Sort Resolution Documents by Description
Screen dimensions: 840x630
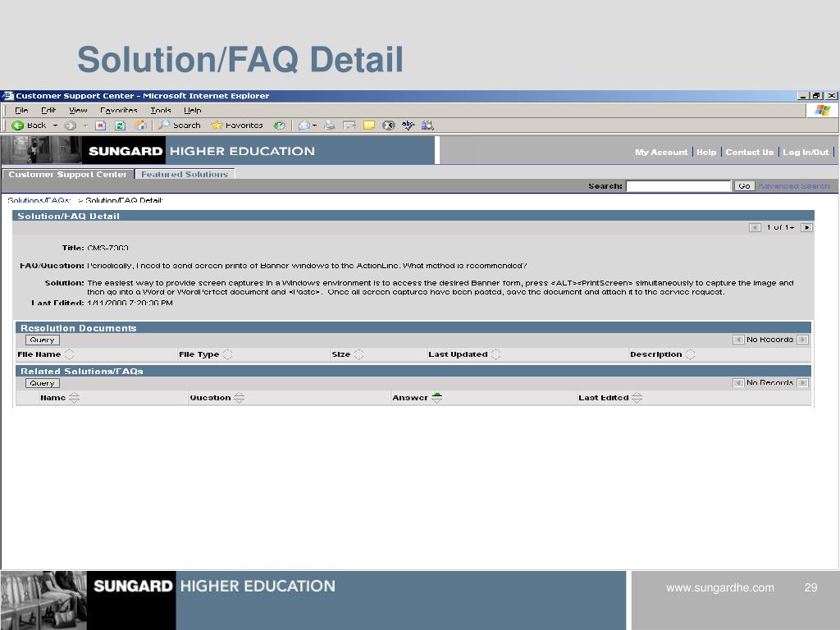(x=690, y=354)
